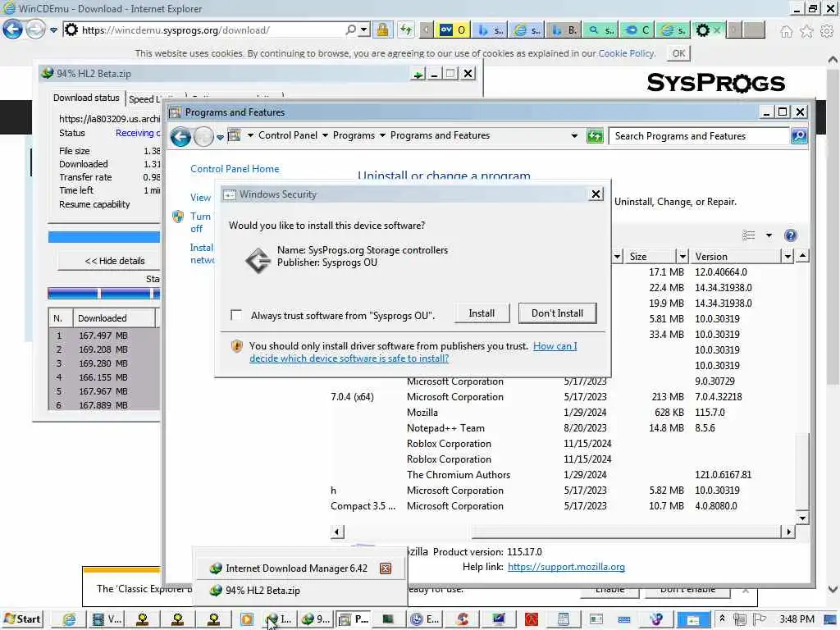Close the Windows Security dialog

coord(596,194)
